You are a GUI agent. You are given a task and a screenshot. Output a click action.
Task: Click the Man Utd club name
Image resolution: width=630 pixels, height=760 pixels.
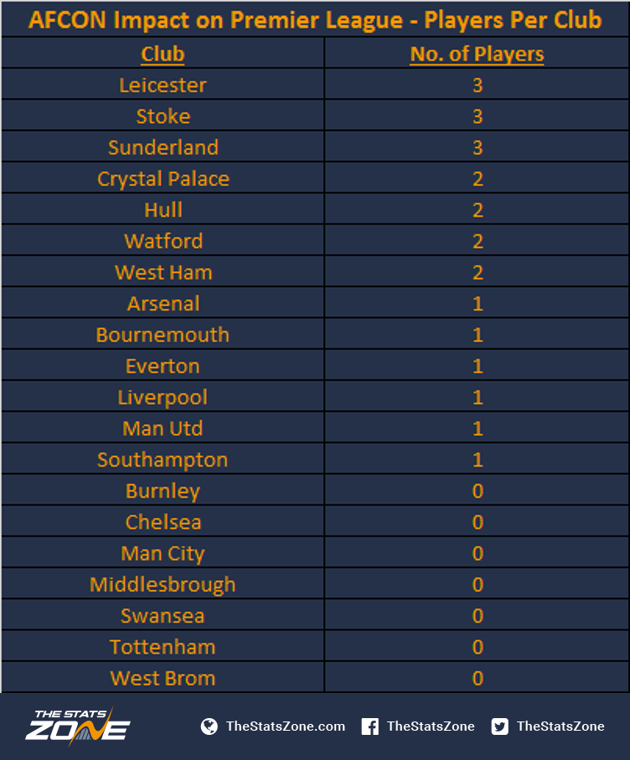[163, 428]
